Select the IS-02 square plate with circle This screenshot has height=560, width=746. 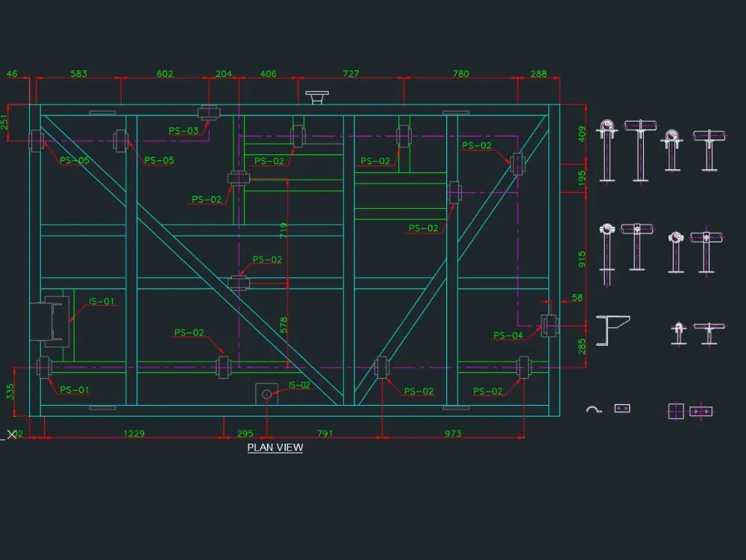[266, 394]
